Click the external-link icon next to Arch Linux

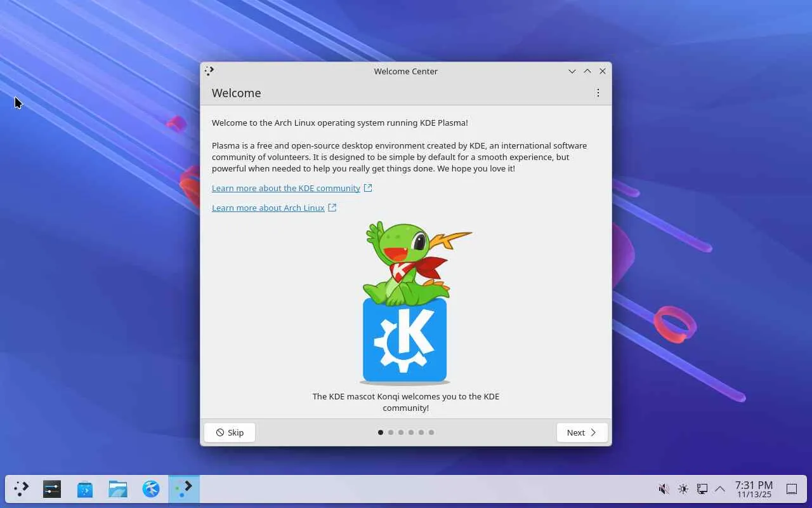click(x=332, y=208)
